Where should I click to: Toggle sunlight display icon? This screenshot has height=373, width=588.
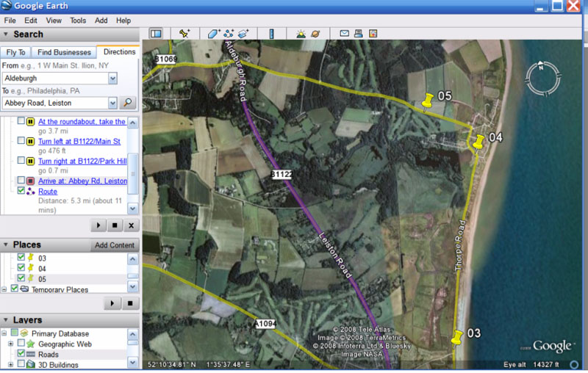301,34
